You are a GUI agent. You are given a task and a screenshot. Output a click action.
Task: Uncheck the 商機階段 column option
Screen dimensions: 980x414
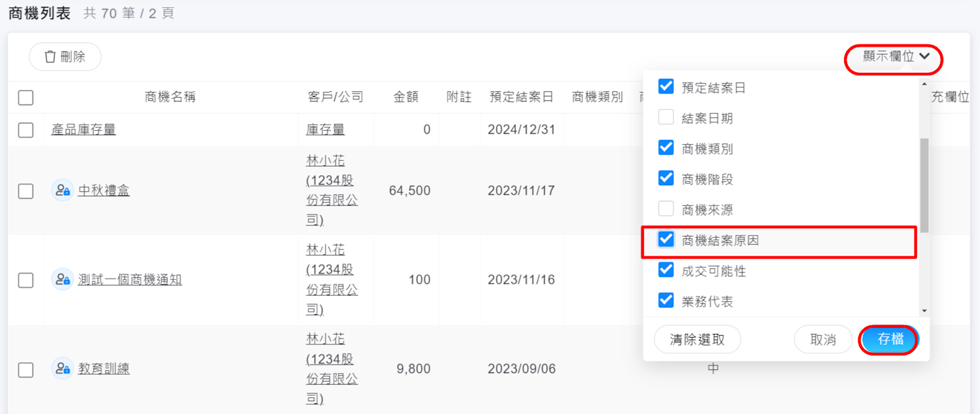666,179
